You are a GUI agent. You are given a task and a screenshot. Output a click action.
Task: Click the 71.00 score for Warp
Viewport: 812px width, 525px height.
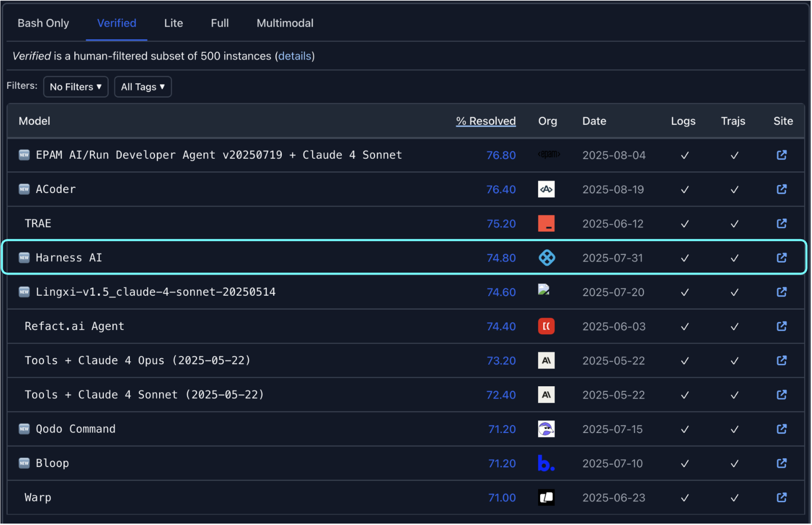502,498
